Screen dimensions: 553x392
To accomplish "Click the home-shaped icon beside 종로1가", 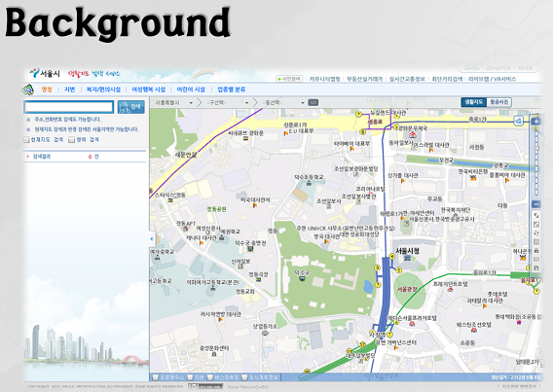I will (518, 121).
